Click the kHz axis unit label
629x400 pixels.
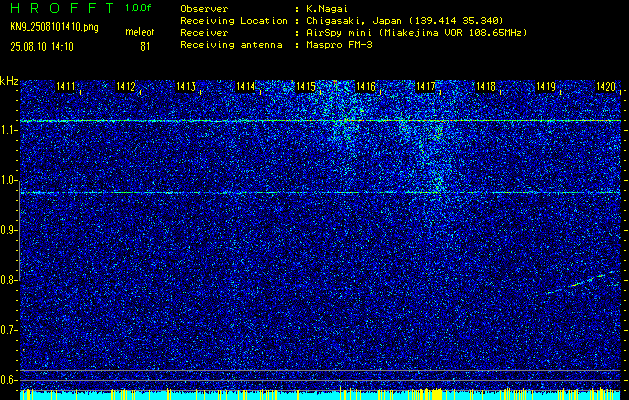click(9, 81)
